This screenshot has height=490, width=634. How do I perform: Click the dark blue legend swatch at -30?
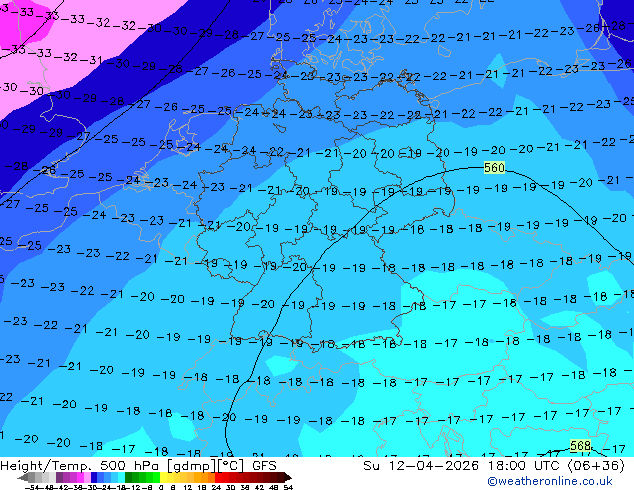(94, 477)
